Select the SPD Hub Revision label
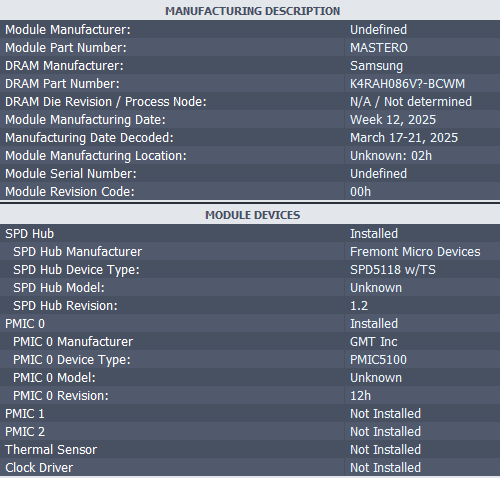Viewport: 500px width, 478px height. (x=65, y=306)
